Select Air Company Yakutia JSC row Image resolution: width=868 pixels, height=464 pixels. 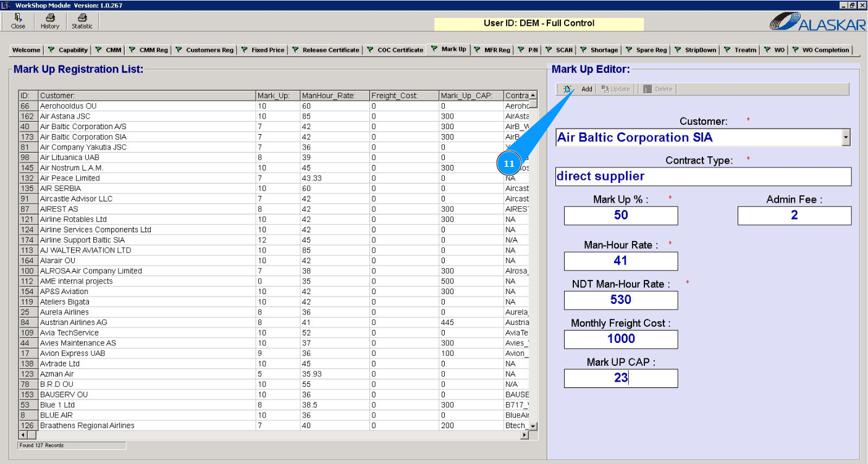pyautogui.click(x=274, y=147)
